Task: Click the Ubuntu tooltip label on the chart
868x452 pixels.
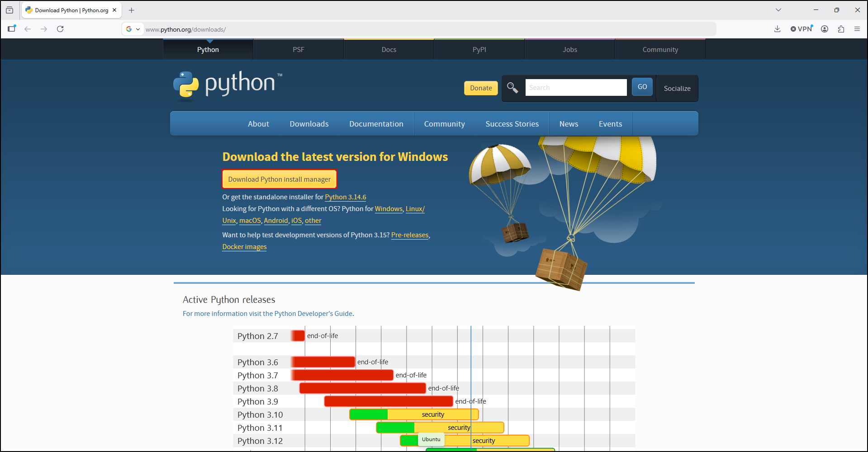Action: (431, 439)
